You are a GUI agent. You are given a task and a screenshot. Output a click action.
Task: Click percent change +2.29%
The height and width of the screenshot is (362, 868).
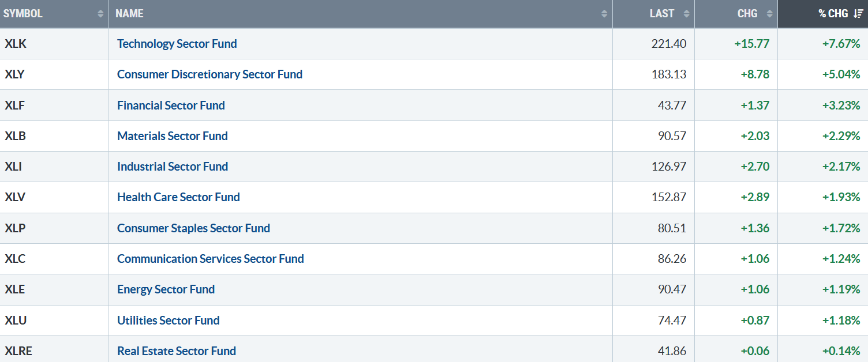(841, 136)
